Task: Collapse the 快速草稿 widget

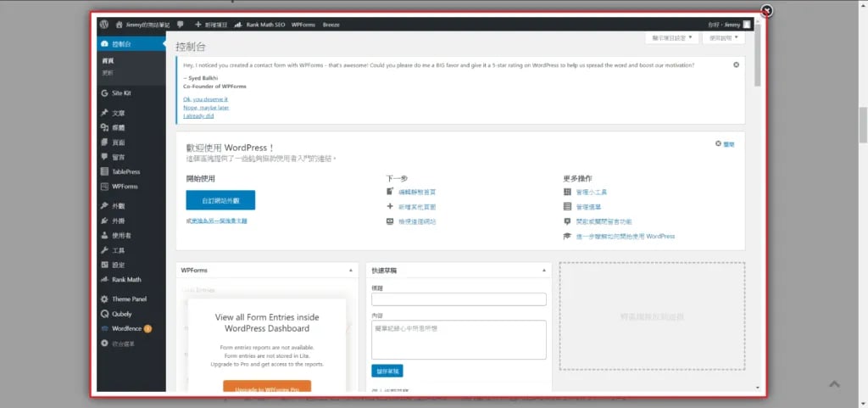Action: click(543, 270)
